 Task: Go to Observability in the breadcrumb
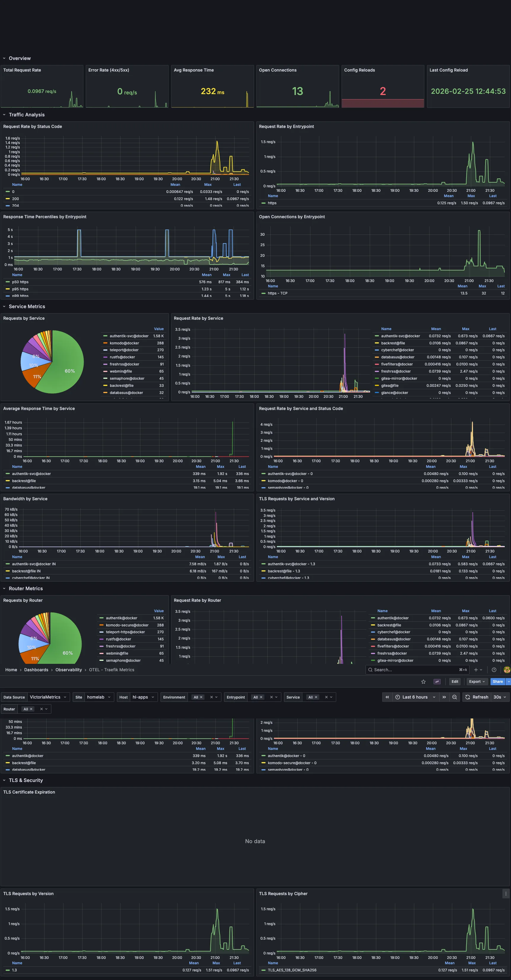69,669
